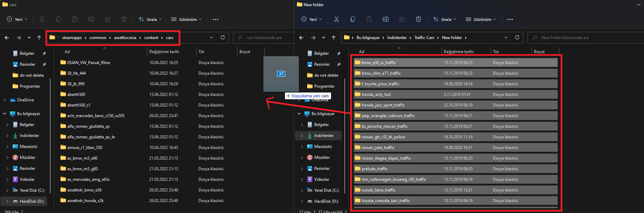Open Yeni dropdown in the cars window

(17, 20)
